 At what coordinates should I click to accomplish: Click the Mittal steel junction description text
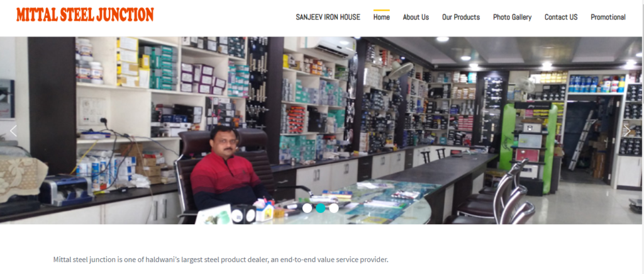(x=221, y=260)
